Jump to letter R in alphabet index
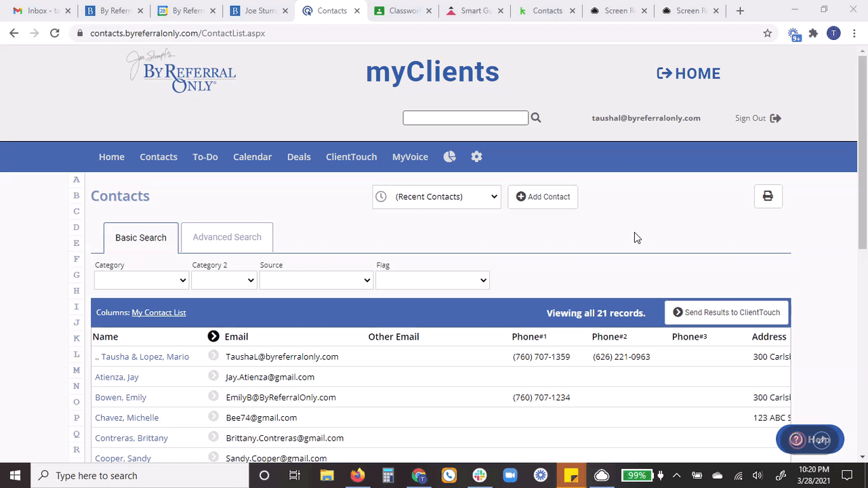The image size is (868, 488). tap(77, 449)
